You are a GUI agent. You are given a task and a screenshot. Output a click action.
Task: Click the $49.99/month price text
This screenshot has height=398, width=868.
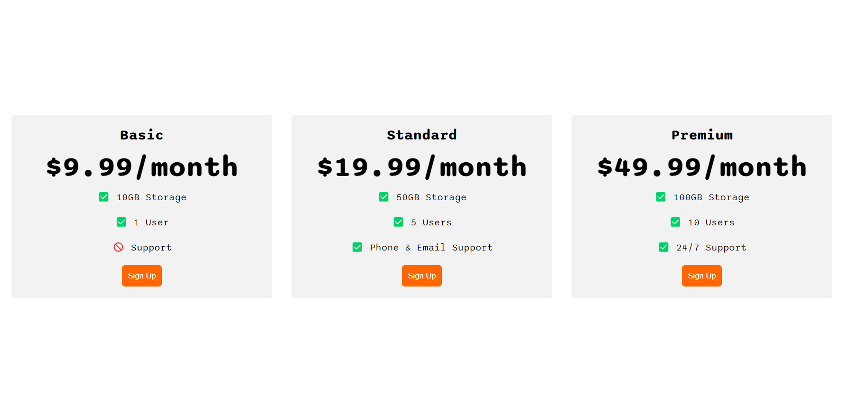702,167
